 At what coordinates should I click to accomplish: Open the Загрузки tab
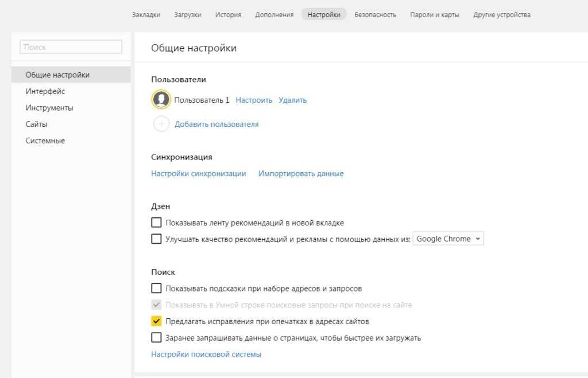188,15
